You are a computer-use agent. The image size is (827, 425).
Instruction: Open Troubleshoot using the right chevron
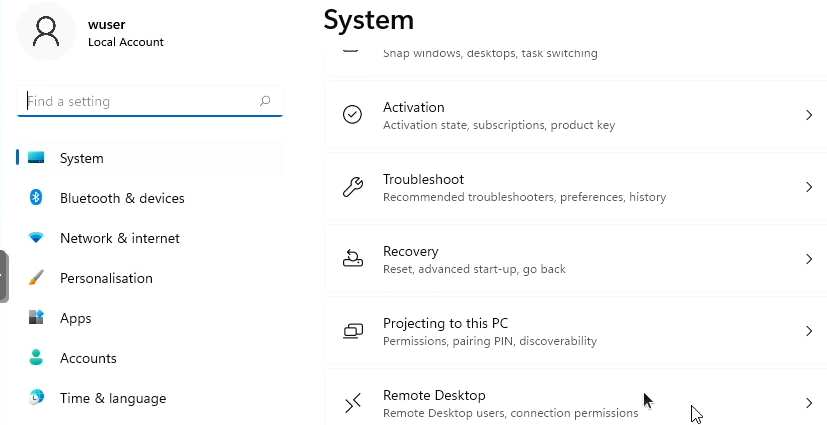tap(808, 187)
